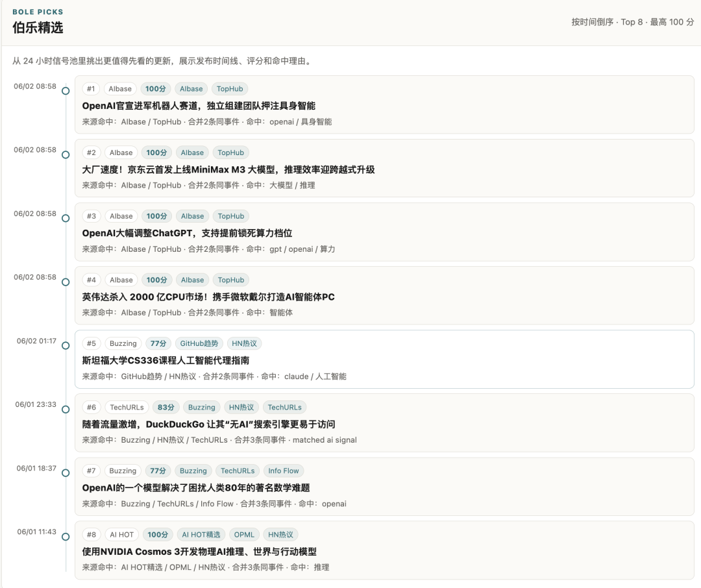The height and width of the screenshot is (588, 701).
Task: Click the #5 rank badge
Action: click(x=92, y=343)
